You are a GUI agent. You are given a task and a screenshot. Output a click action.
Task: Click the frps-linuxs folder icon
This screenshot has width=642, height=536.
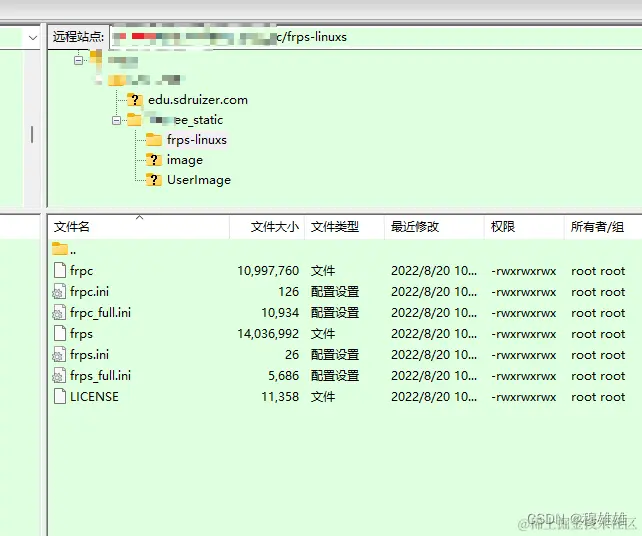tap(154, 140)
